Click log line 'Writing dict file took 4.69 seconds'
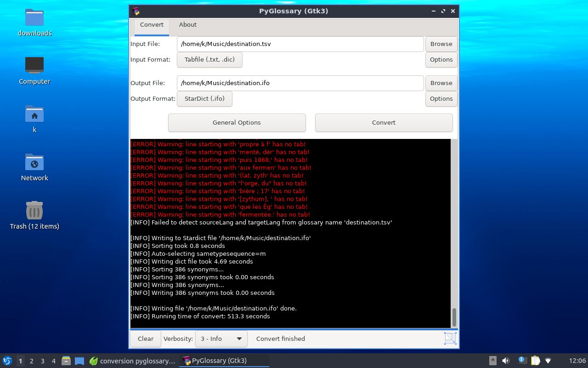 click(192, 262)
